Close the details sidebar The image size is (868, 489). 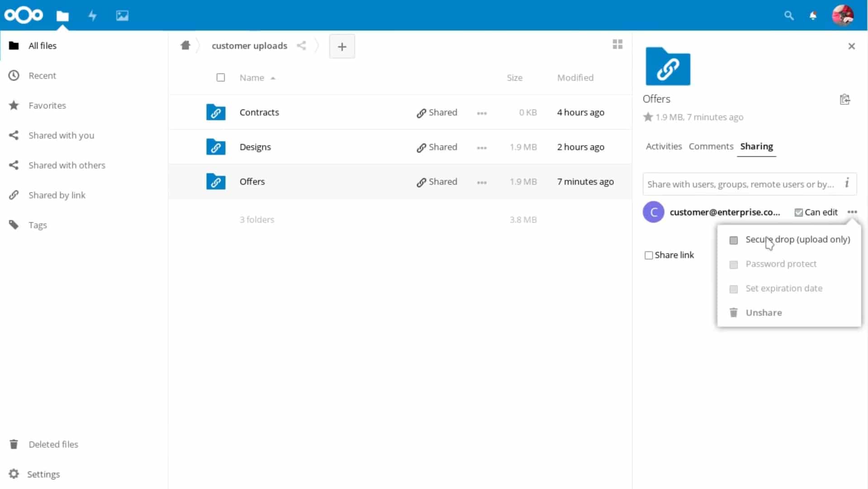point(851,46)
